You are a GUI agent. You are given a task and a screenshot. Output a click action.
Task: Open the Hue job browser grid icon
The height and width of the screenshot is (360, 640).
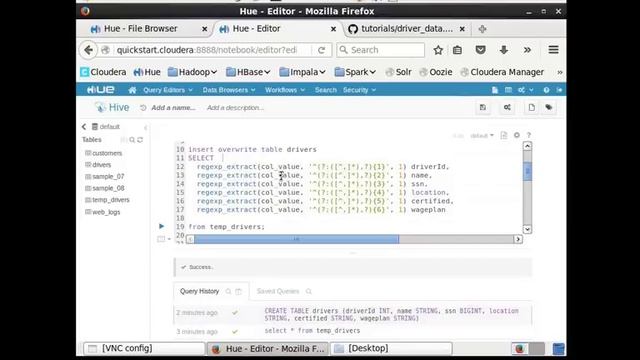coord(508,90)
